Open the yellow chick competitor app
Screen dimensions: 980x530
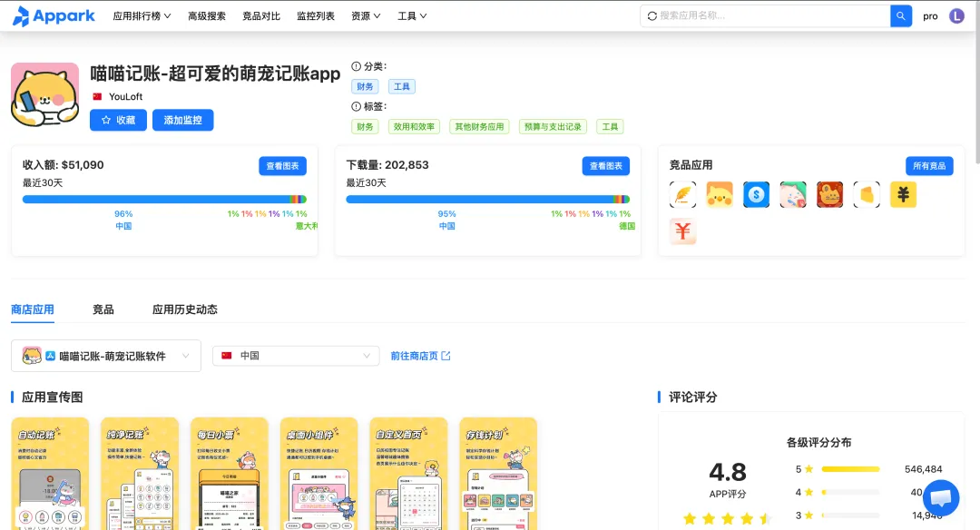point(720,194)
